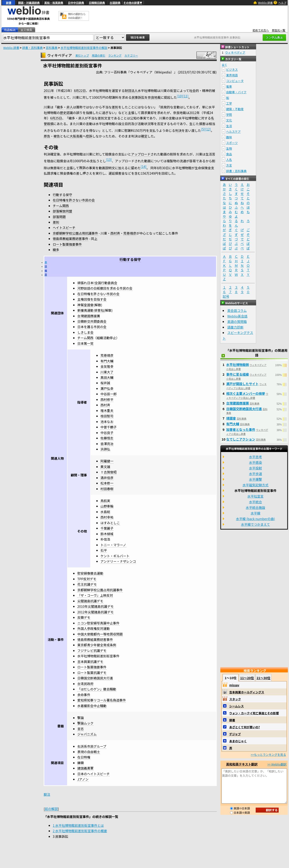Switch to the 全文検索 tab
Screen dimensions: 289x868
[26, 30]
